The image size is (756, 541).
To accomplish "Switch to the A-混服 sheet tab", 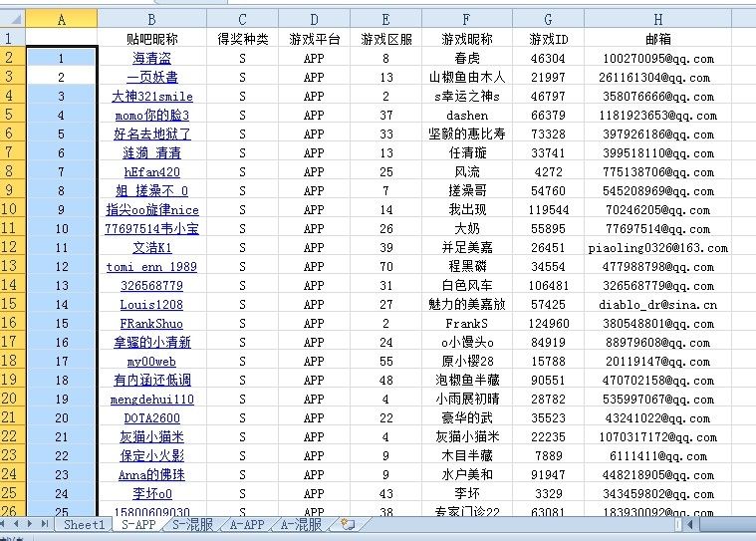I will [301, 525].
